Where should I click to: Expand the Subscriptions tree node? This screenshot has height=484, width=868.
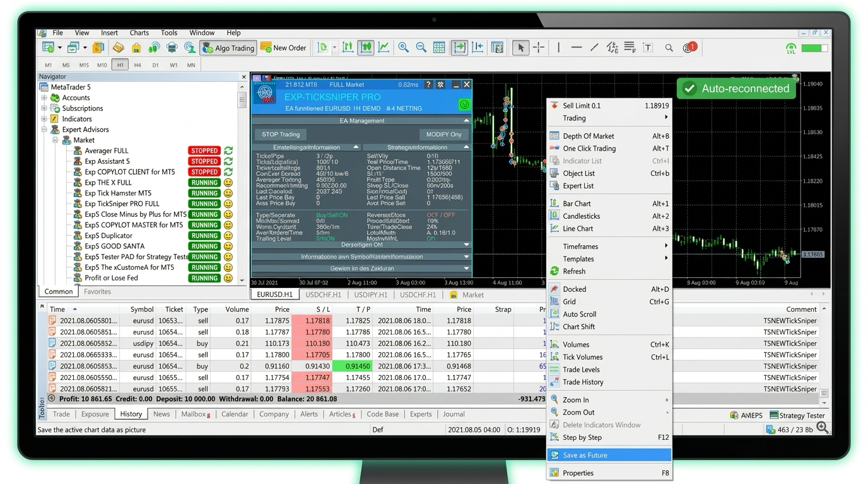tap(44, 108)
